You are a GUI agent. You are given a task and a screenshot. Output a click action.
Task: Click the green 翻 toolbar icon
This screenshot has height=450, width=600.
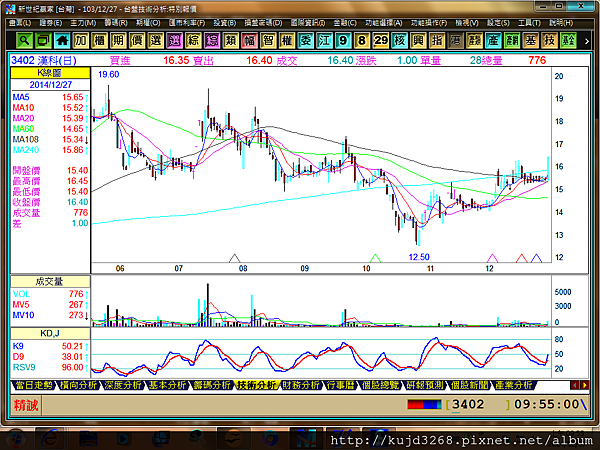(x=512, y=40)
